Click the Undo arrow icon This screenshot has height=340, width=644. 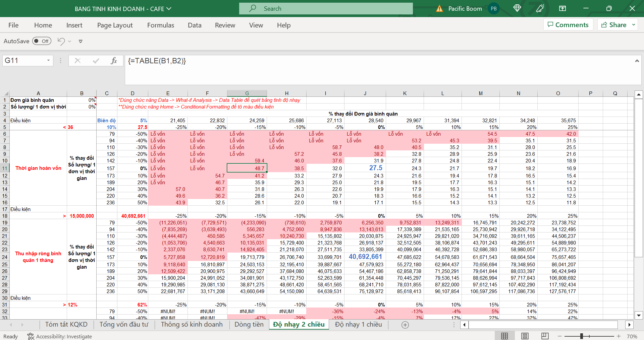(61, 41)
